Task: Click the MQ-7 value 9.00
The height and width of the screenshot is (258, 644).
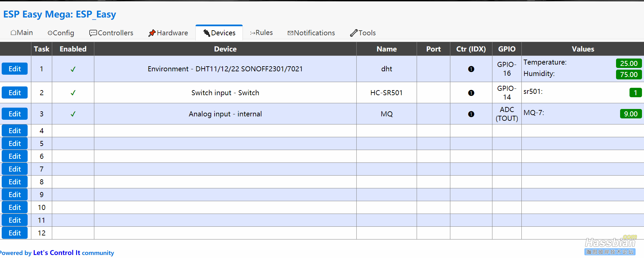Action: (631, 114)
